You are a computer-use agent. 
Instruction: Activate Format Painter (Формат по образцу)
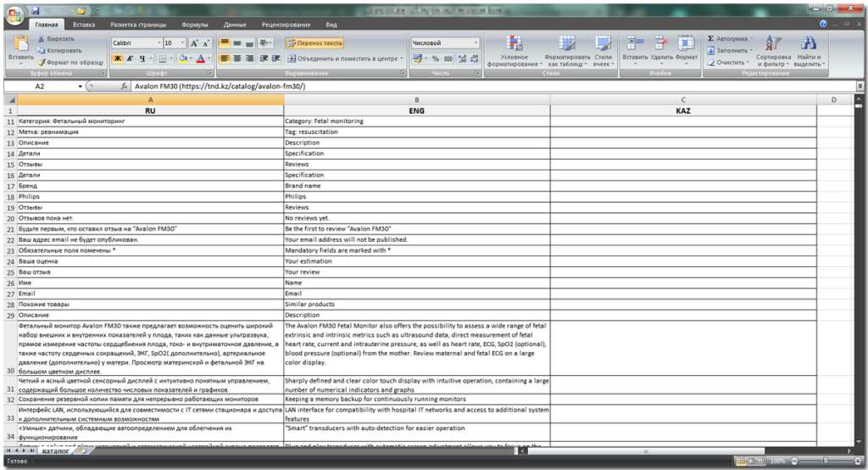click(70, 62)
